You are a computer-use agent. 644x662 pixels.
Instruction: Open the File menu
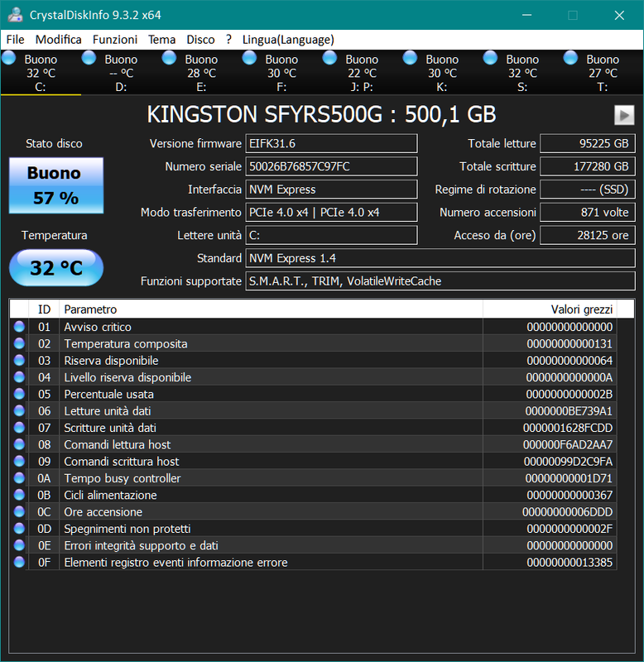[15, 40]
